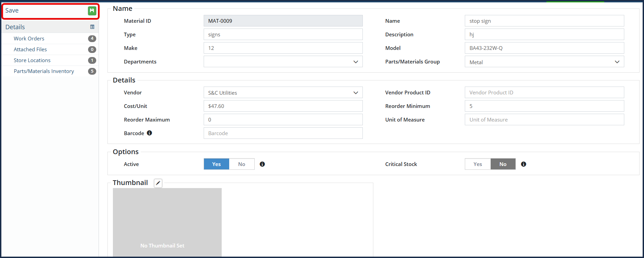Click the info icon beside Active toggle
This screenshot has height=258, width=644.
(262, 164)
